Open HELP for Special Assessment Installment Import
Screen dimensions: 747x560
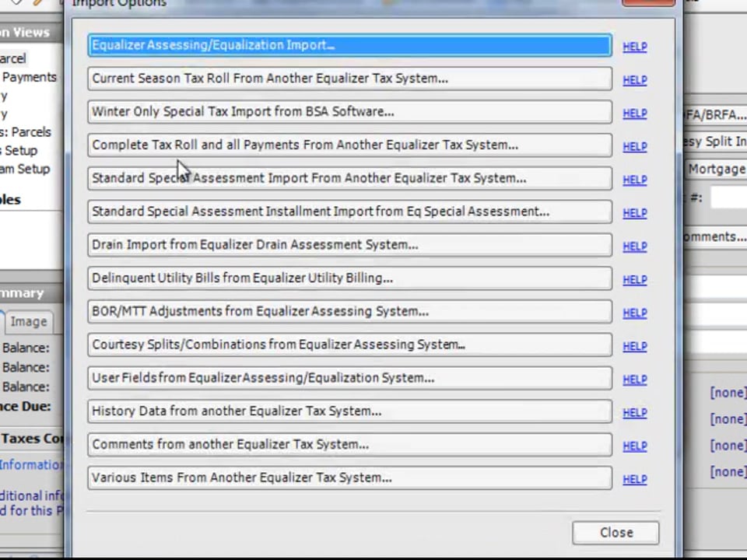pos(635,213)
